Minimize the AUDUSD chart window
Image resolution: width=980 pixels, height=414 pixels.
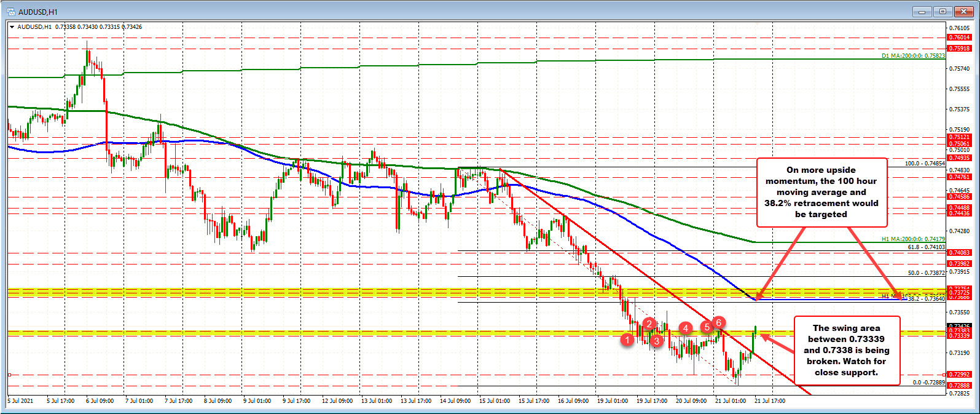(x=922, y=11)
